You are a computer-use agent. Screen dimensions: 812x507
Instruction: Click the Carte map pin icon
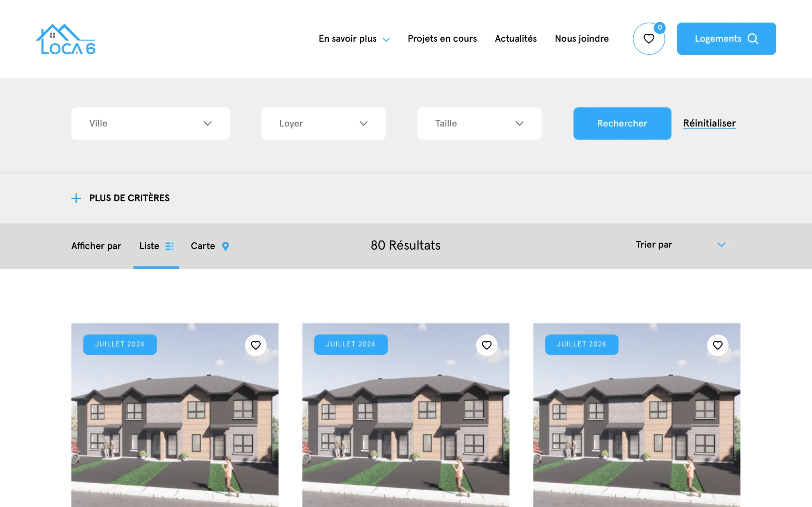point(225,246)
